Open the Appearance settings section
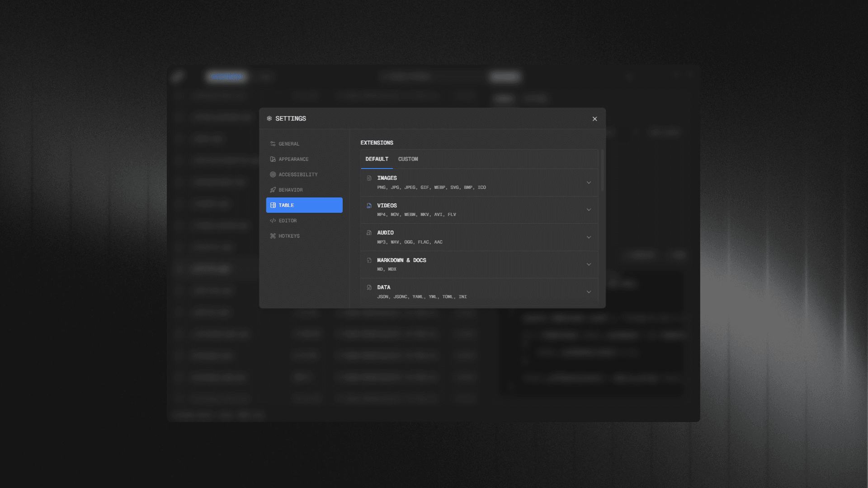868x488 pixels. (304, 159)
